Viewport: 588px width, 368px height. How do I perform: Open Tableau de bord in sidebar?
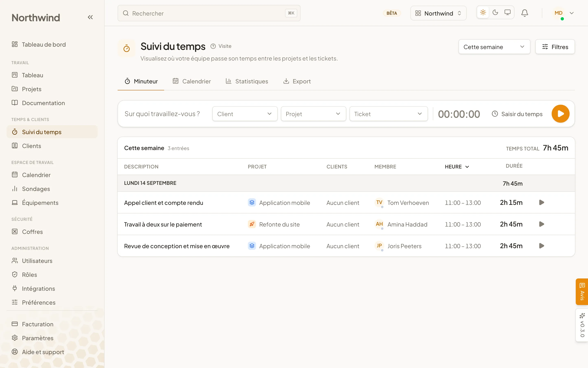click(52, 45)
